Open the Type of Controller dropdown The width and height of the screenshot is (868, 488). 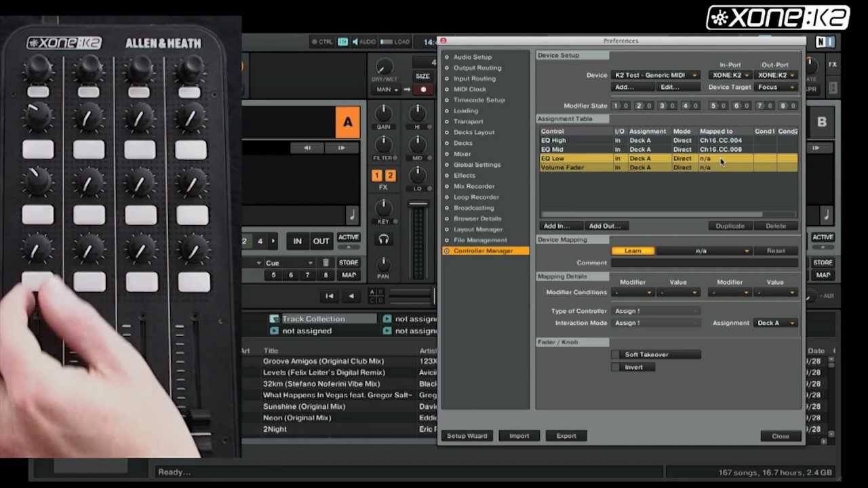pos(656,311)
